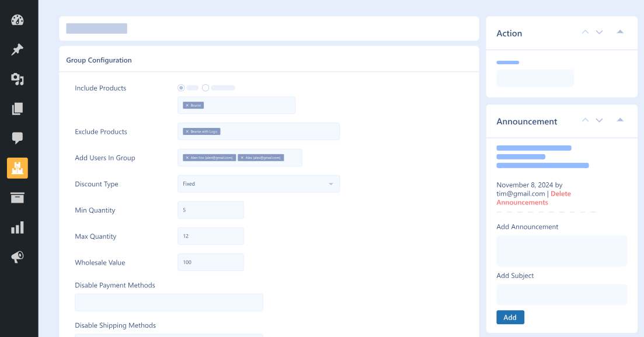
Task: Open the pushpin Posts icon in sidebar
Action: [18, 49]
